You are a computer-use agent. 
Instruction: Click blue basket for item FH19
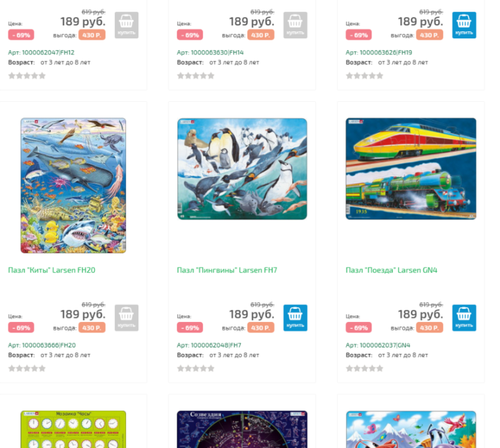[464, 25]
